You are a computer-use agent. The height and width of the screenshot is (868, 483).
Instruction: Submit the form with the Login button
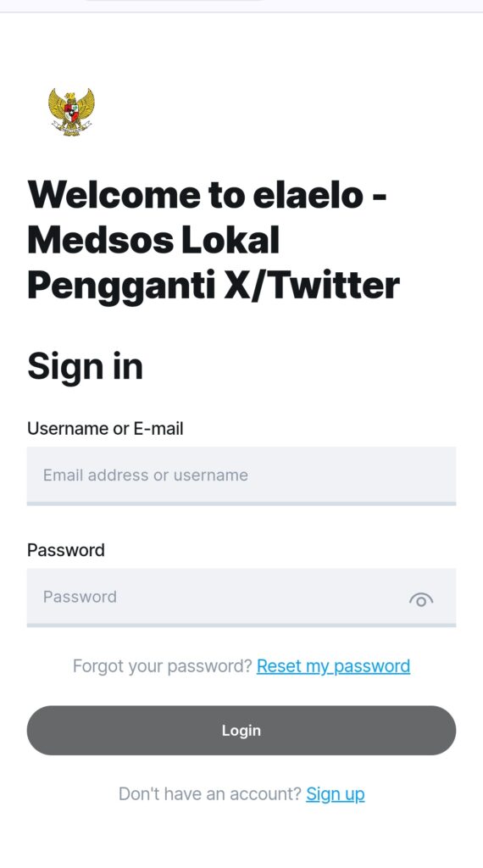(241, 730)
